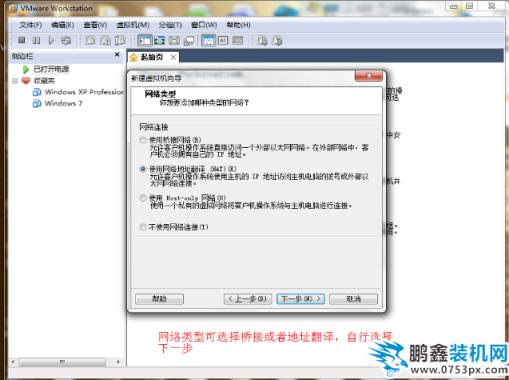Image resolution: width=509 pixels, height=380 pixels.
Task: Select 不使用网络连接 radio option
Action: click(143, 227)
